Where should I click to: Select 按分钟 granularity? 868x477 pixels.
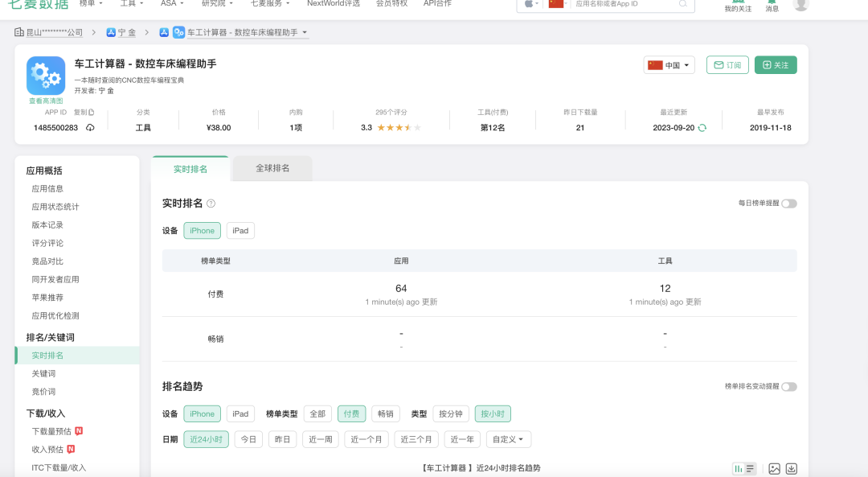[x=451, y=413]
